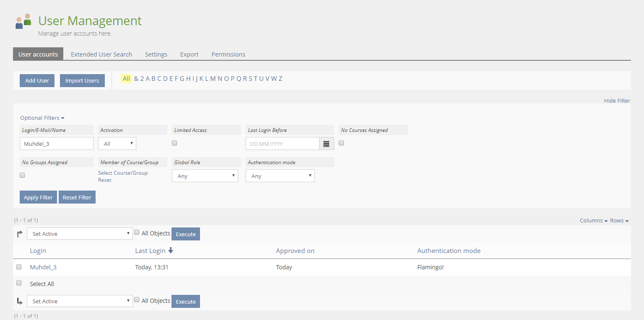This screenshot has width=644, height=320.
Task: Open the Last Login Before calendar picker
Action: (326, 144)
